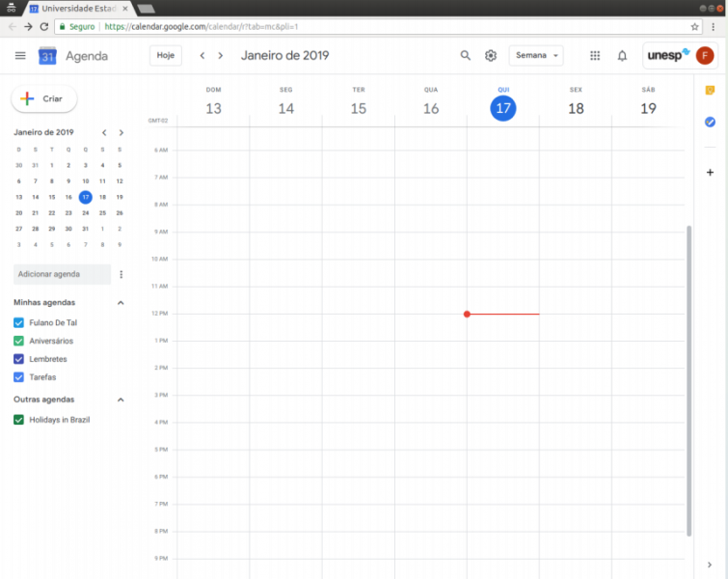Open the Chrome three-dot menu

714,26
